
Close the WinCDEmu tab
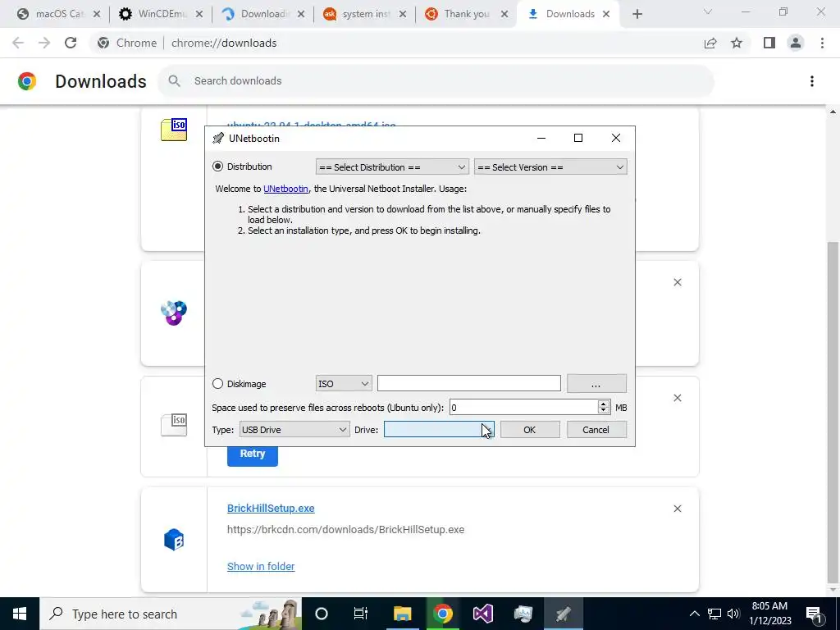(199, 15)
